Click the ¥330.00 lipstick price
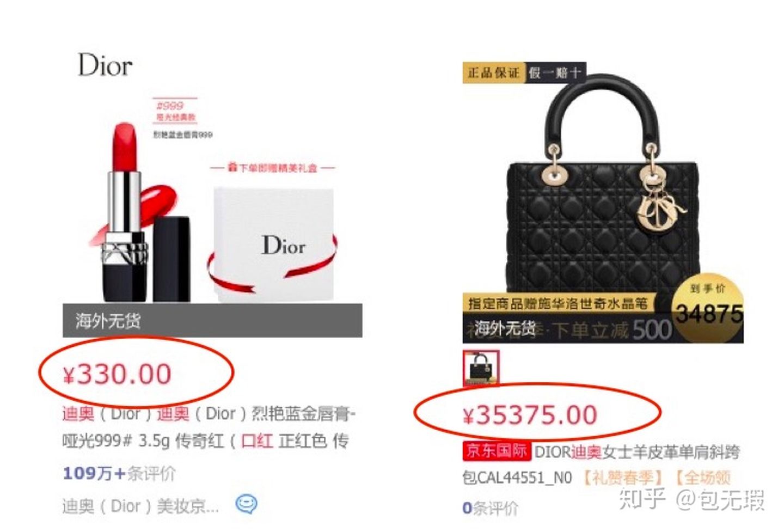 click(x=117, y=375)
